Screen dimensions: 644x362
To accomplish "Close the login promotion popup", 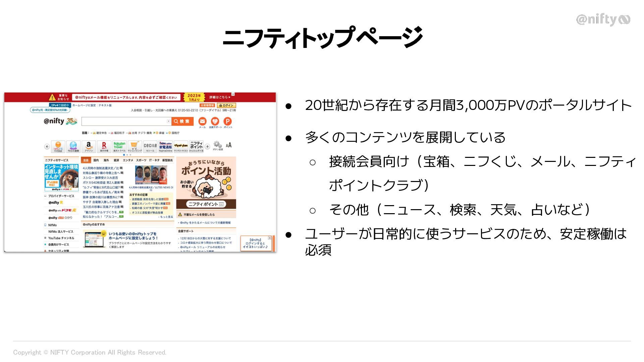I will pos(270,238).
